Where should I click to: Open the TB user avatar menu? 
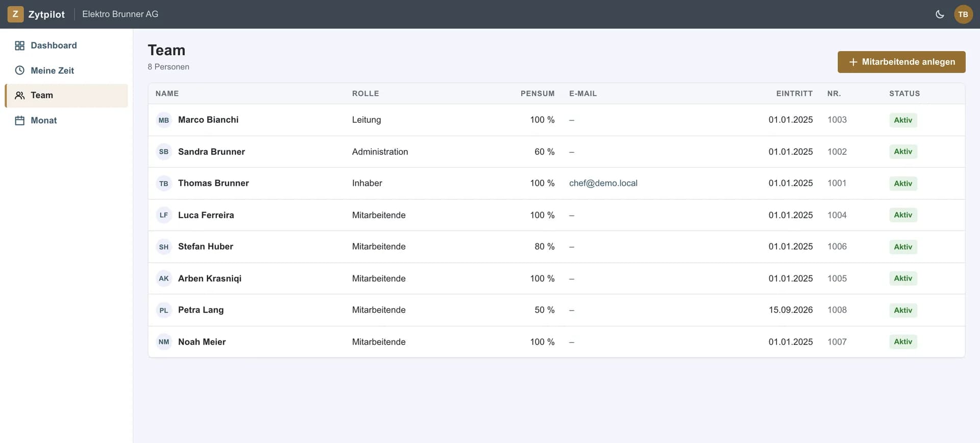click(x=963, y=14)
